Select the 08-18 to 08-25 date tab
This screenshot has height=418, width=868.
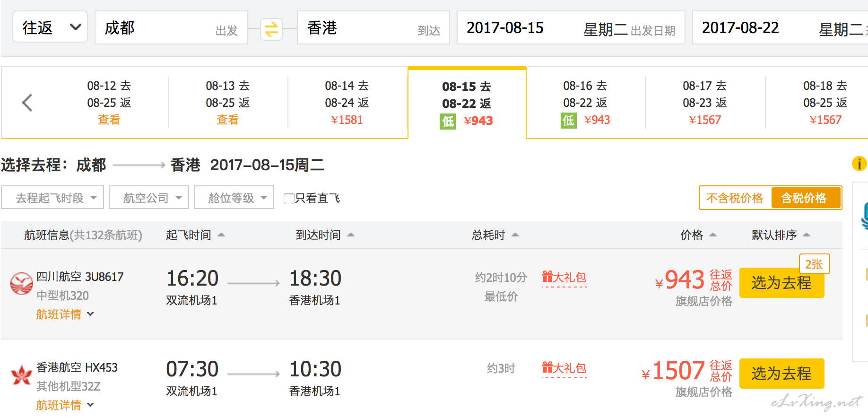[825, 103]
